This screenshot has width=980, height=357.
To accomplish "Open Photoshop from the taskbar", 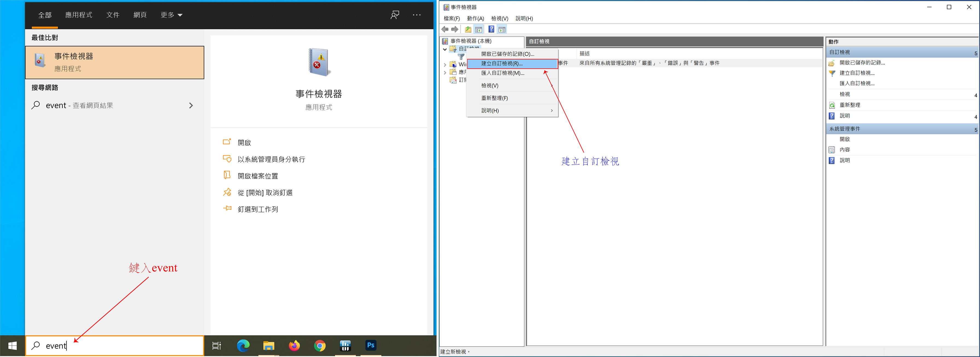I will pos(371,346).
